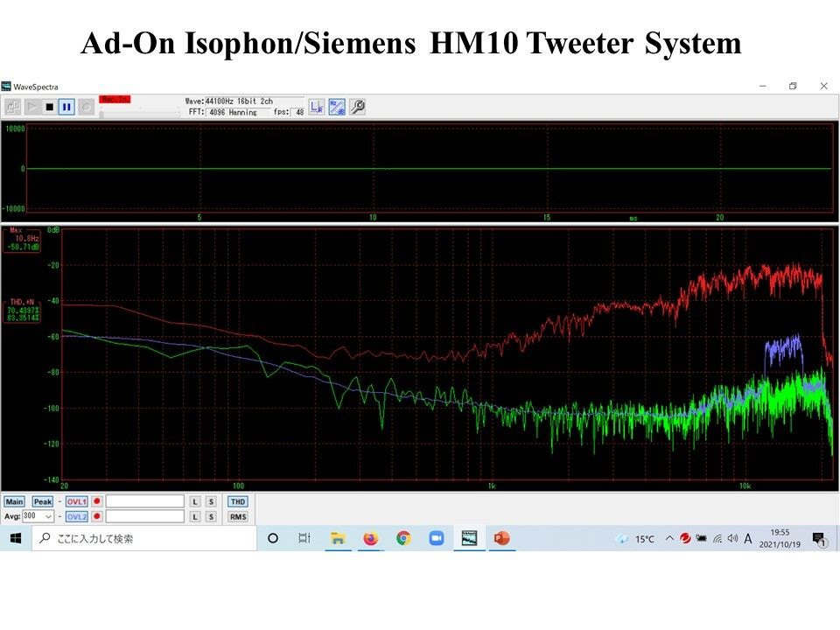Click the red Rec. In. indicator
Image resolution: width=840 pixels, height=630 pixels.
point(115,100)
